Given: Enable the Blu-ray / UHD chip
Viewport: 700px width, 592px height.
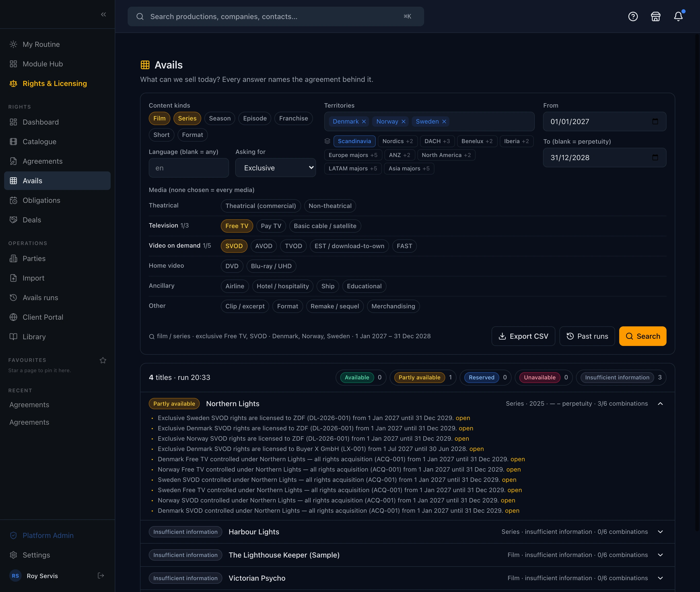Looking at the screenshot, I should click(x=271, y=266).
